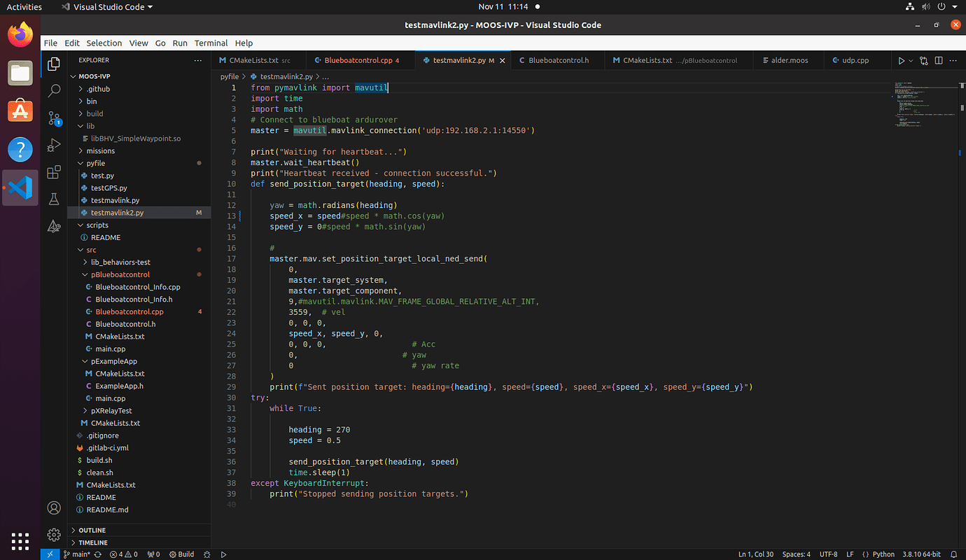
Task: Open the Search view in activity bar
Action: coord(54,91)
